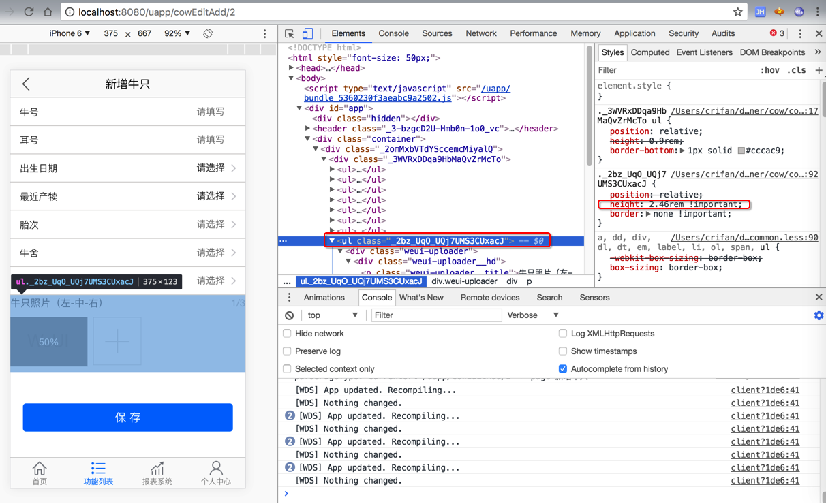Screen dimensions: 826x504
Task: Collapse the div container node
Action: coord(307,139)
